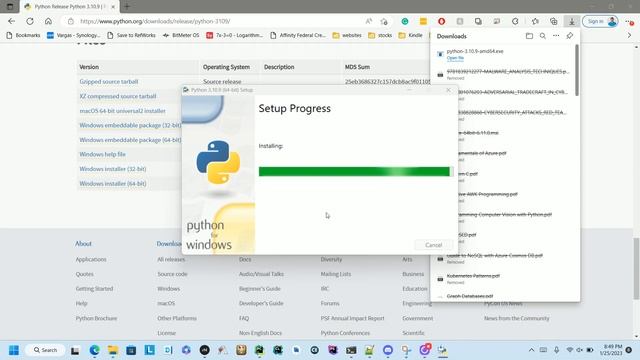This screenshot has width=640, height=360.
Task: Open the websites bookmark folder
Action: click(347, 36)
